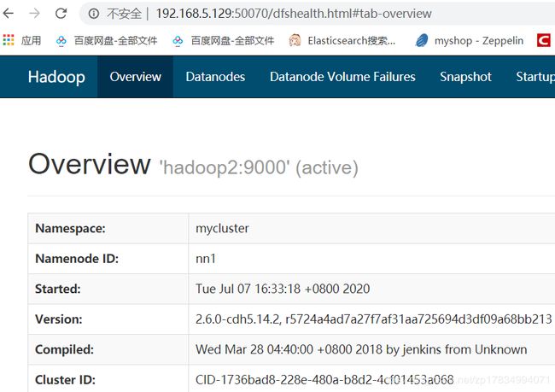Open the myshop - Zeppelin bookmark
Image resolution: width=555 pixels, height=392 pixels.
pos(470,41)
